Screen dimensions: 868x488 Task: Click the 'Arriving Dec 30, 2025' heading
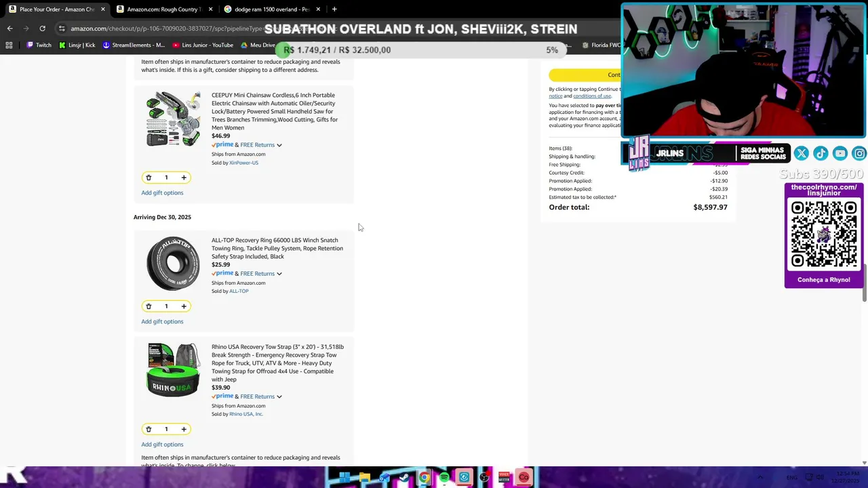[x=162, y=218]
